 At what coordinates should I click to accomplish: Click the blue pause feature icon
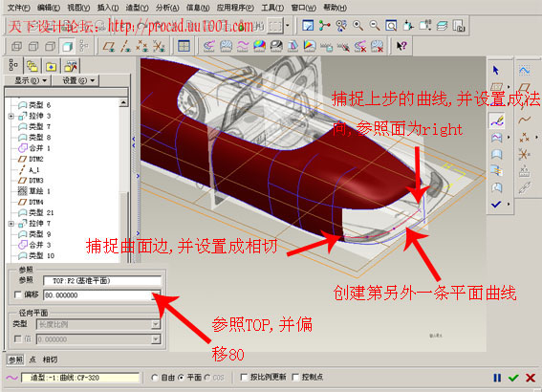[x=497, y=378]
